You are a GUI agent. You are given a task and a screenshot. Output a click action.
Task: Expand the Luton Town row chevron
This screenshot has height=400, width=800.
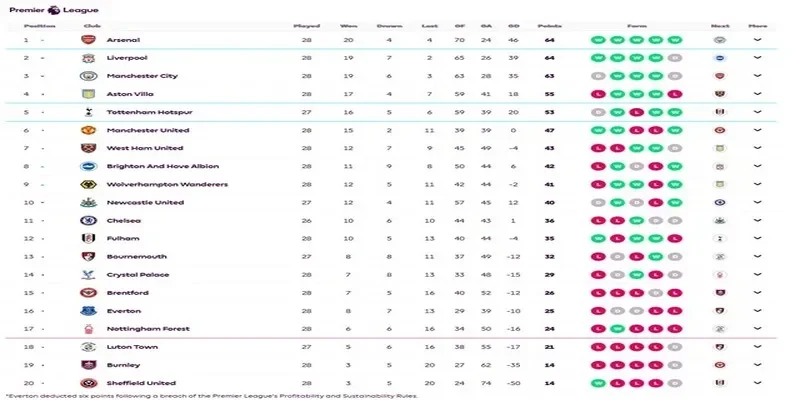point(758,346)
